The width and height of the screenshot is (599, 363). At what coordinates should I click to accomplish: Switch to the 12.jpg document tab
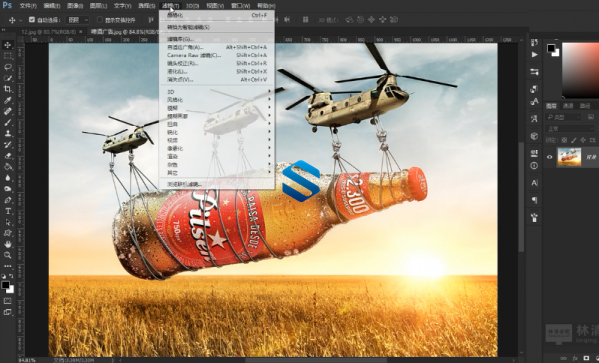[51, 32]
